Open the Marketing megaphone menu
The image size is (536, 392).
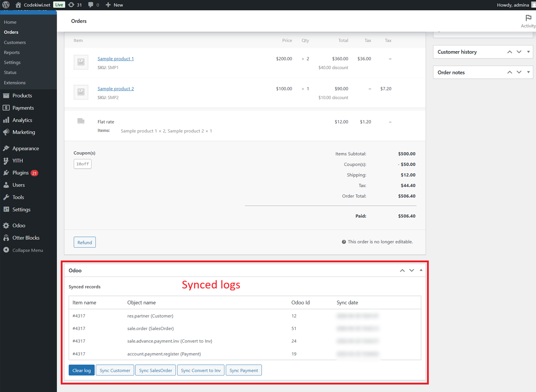24,132
